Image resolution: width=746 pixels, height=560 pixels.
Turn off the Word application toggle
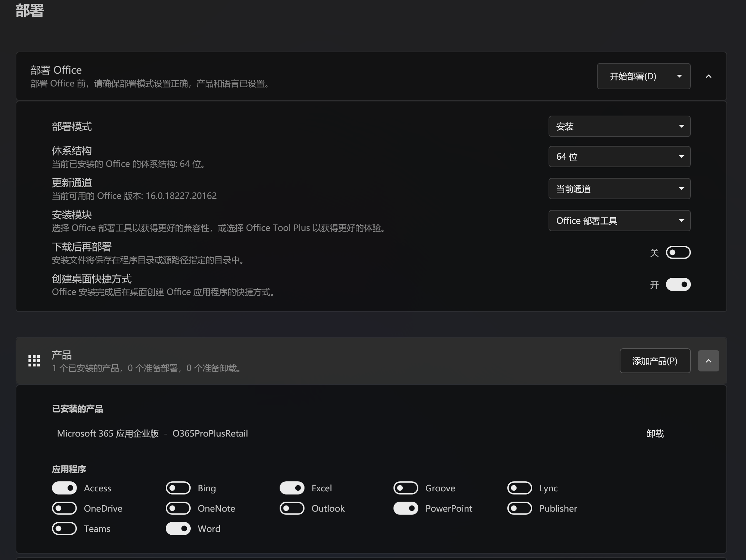178,528
